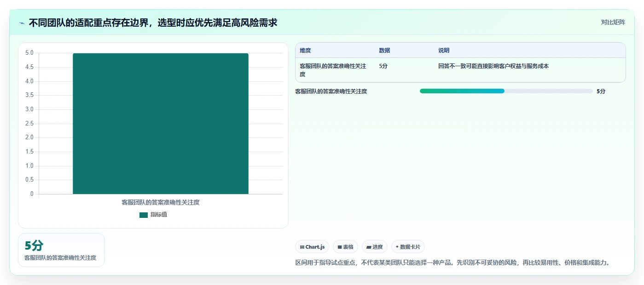Click the lightning icon beside the title
The height and width of the screenshot is (285, 644).
point(22,23)
